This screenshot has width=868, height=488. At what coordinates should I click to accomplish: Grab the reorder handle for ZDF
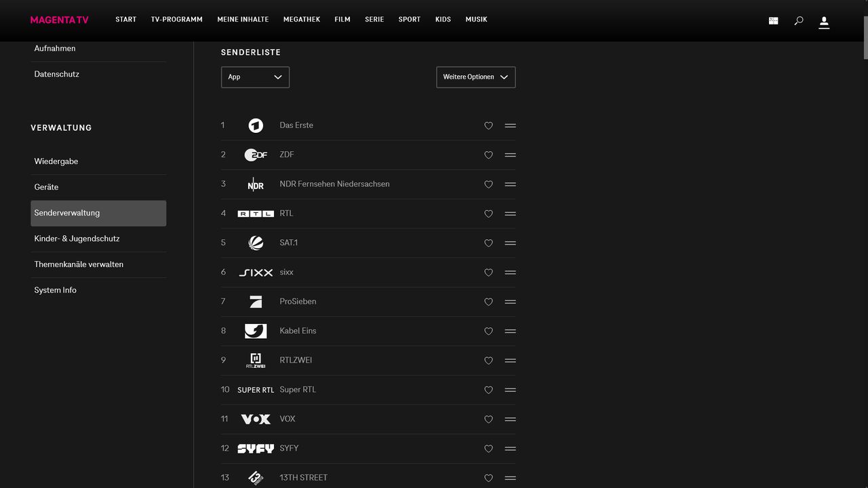tap(511, 155)
